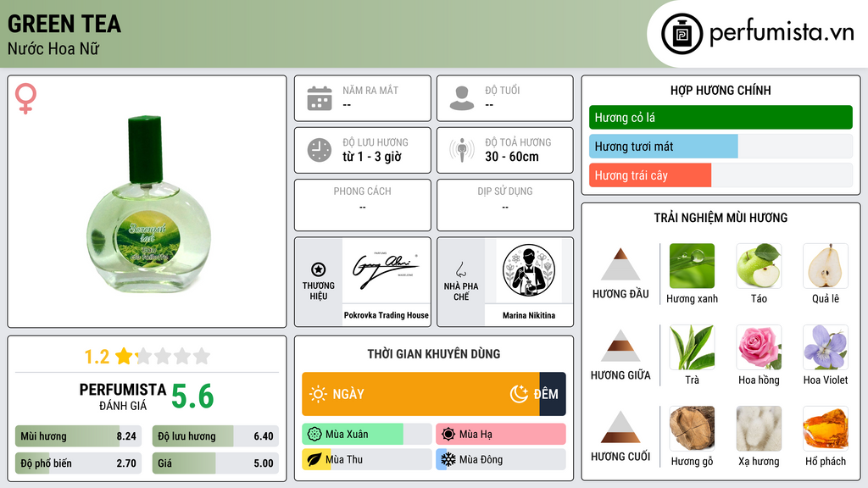Click the calendar icon beside Năm ra mắt
Viewport: 868px width, 488px height.
pos(320,98)
